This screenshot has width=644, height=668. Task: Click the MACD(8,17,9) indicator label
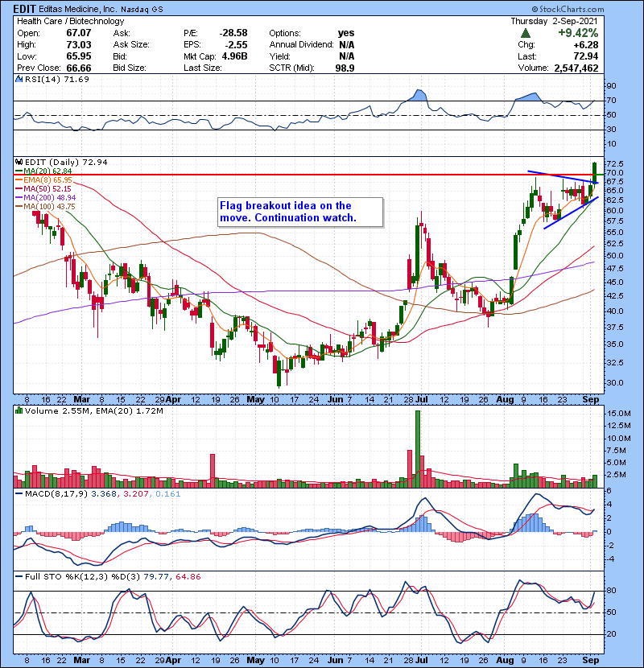point(56,494)
